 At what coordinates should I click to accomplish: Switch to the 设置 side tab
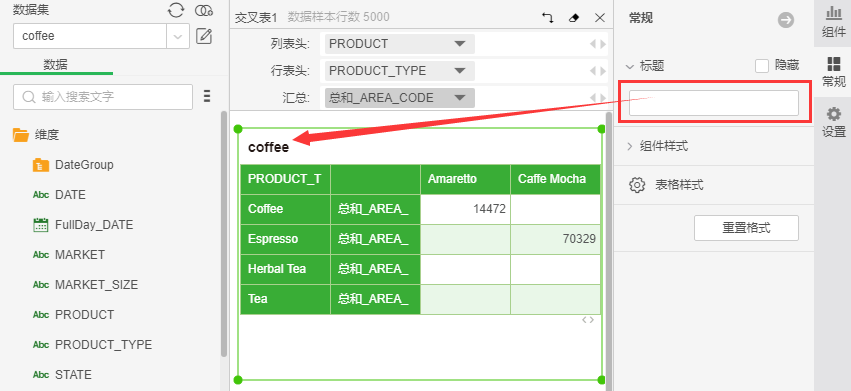point(833,122)
